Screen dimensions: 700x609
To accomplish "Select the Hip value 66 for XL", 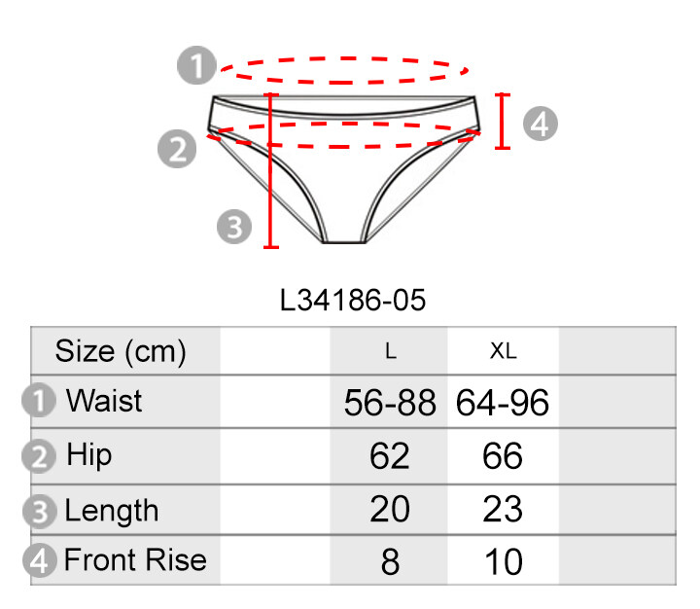I will 503,456.
